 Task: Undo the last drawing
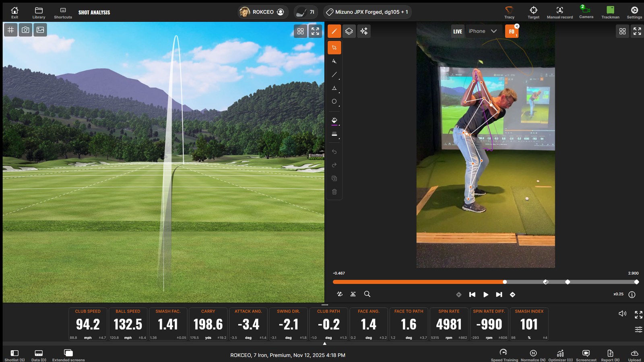tap(334, 152)
